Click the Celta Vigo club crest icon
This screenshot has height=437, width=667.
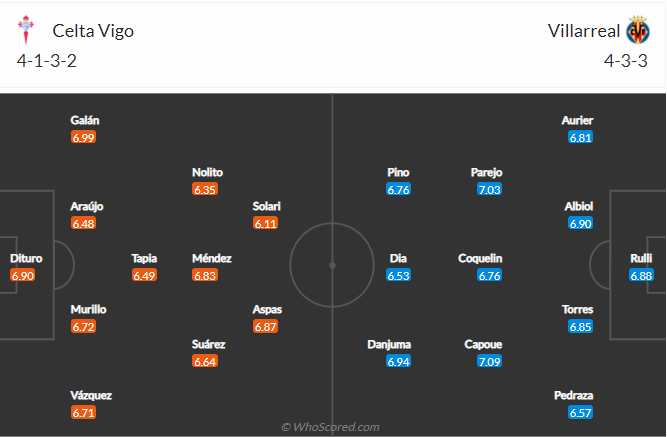pos(26,30)
